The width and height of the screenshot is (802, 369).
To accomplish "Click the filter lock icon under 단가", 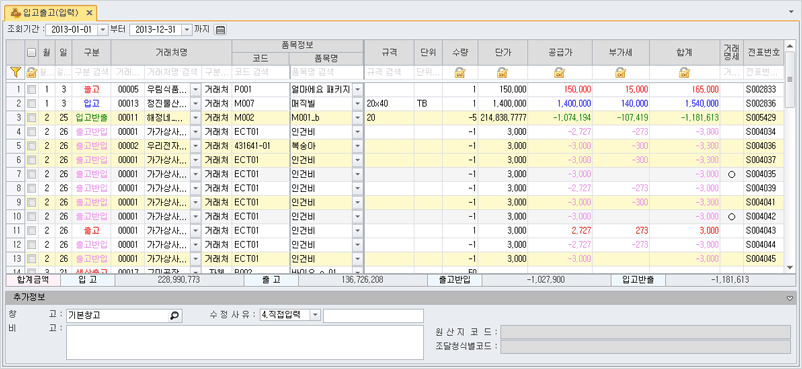I will [x=502, y=73].
